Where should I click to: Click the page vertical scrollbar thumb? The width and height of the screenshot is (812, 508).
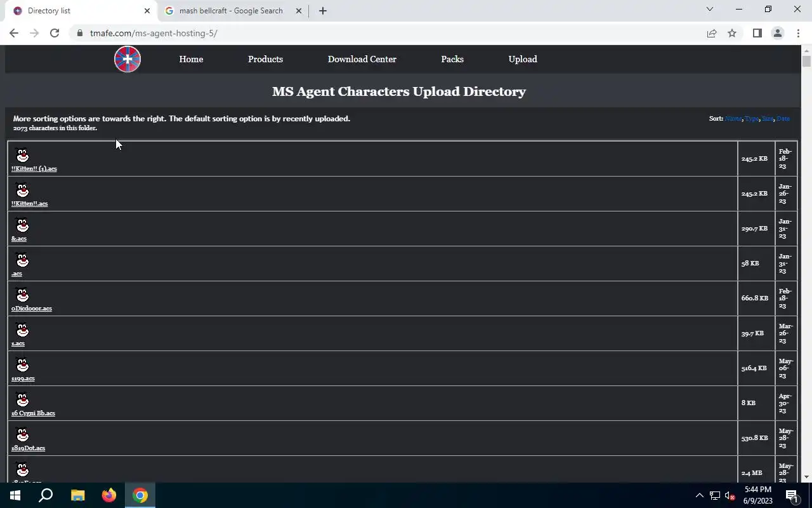tap(806, 62)
